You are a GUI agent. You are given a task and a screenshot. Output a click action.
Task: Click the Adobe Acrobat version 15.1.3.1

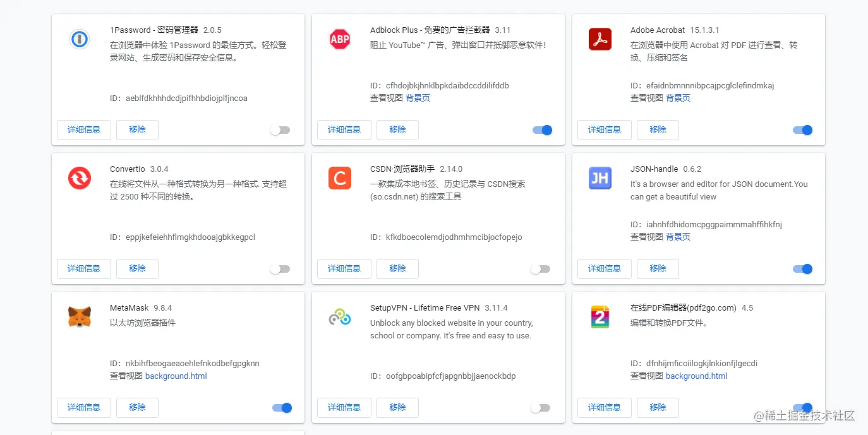[704, 30]
